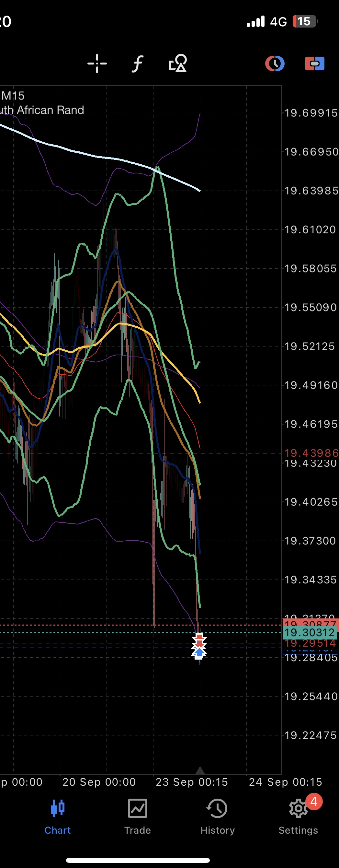This screenshot has height=868, width=339.
Task: Tap the blue buy arrow marker
Action: click(199, 653)
